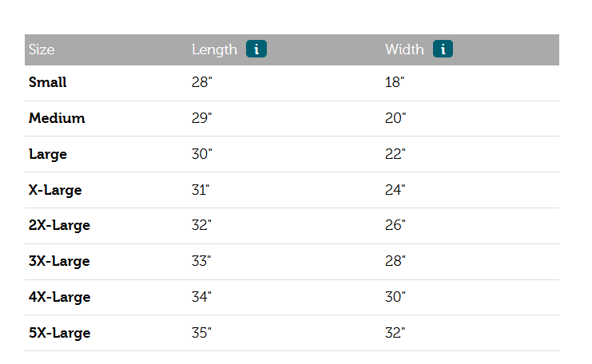Screen dimensions: 592x364
Task: Select the X-Large size row label
Action: coord(55,190)
